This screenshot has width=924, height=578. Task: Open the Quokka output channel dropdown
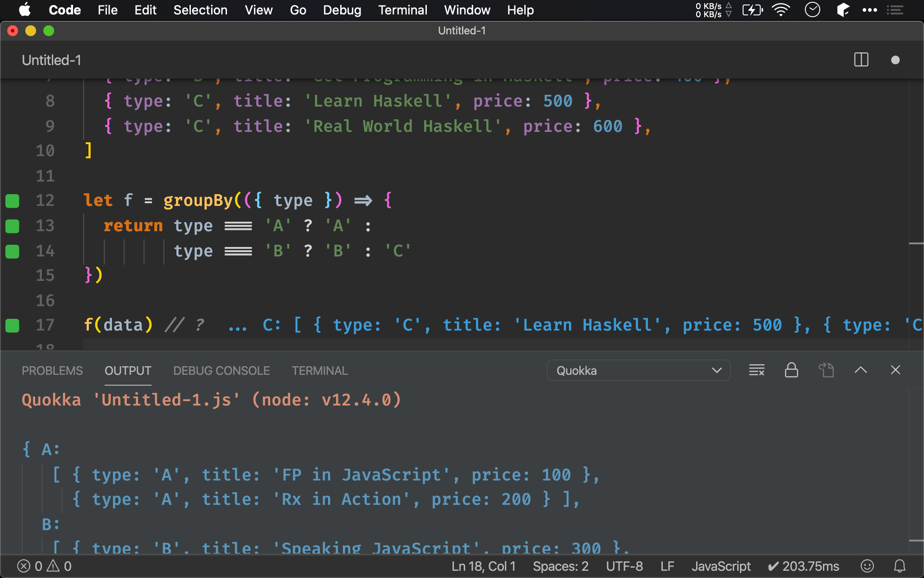pyautogui.click(x=638, y=371)
